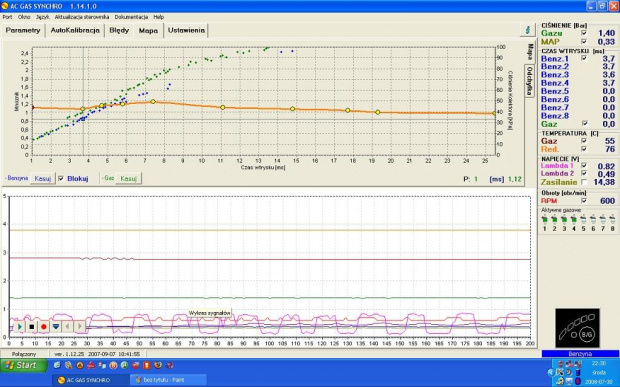620x387 pixels.
Task: Click the blue down-arrow save button
Action: (56, 327)
